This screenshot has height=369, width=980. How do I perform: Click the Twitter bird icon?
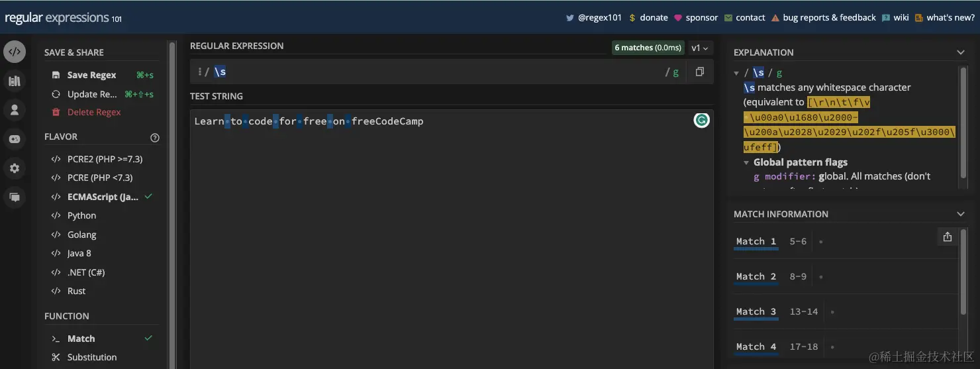pyautogui.click(x=569, y=18)
